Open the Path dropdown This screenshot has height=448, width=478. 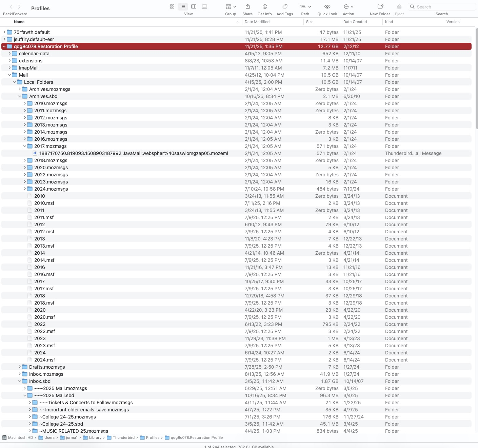point(305,6)
